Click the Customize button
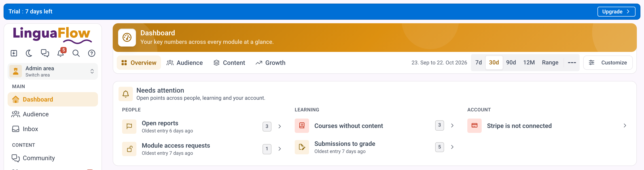 pyautogui.click(x=608, y=62)
